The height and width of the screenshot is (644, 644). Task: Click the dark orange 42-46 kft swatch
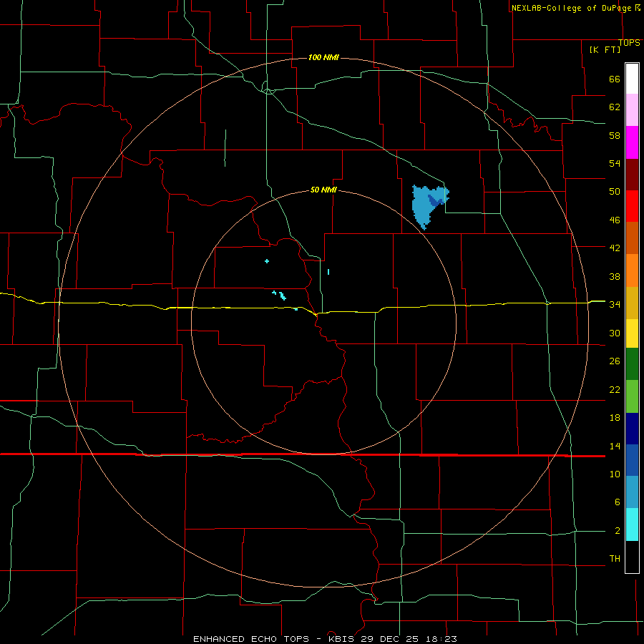[632, 238]
